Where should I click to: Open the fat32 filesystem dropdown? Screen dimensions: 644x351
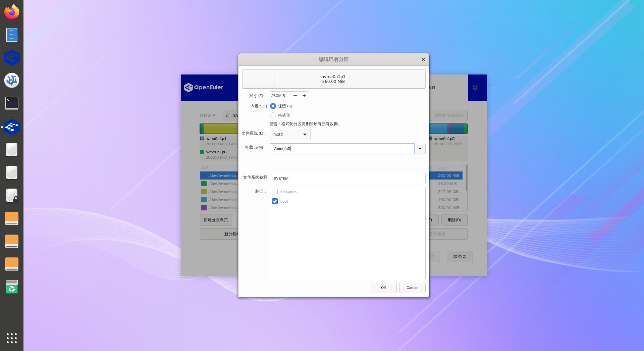290,135
